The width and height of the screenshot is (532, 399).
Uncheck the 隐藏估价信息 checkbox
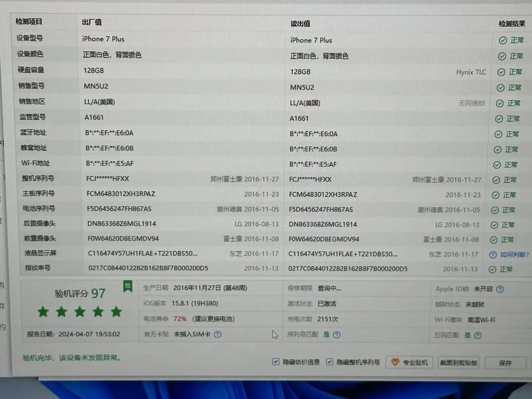[x=275, y=362]
